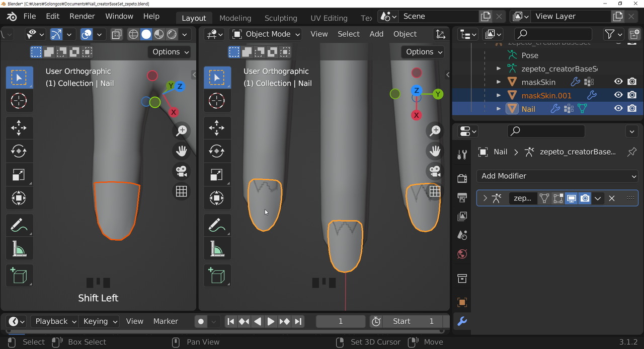
Task: Select the Move tool in right viewport
Action: (x=217, y=128)
